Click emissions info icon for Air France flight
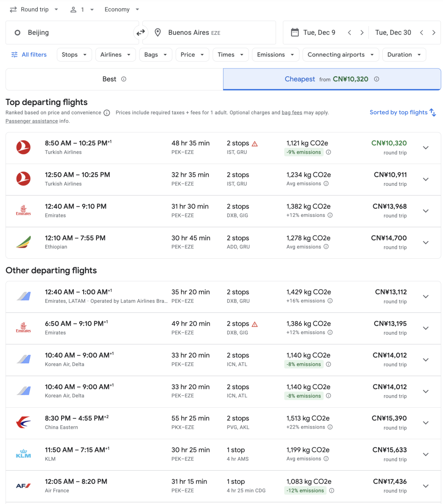 332,490
